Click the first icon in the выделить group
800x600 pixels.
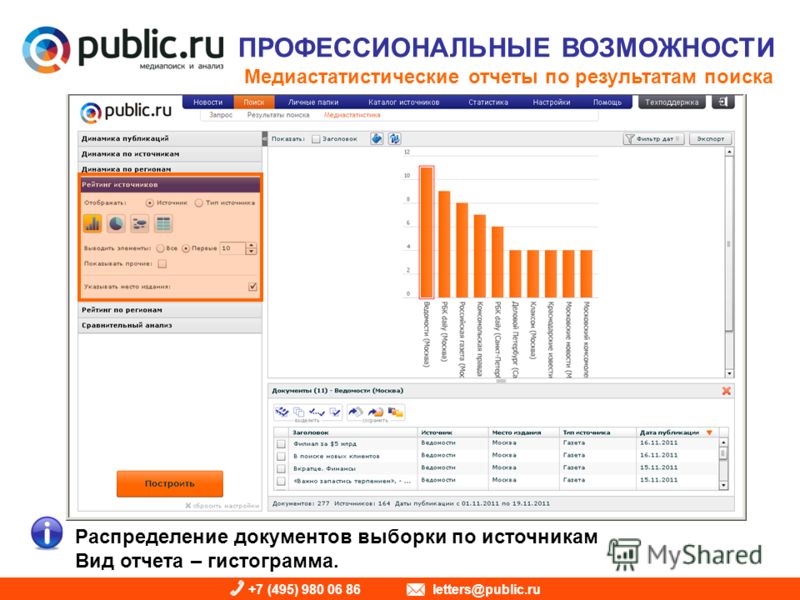[x=282, y=412]
